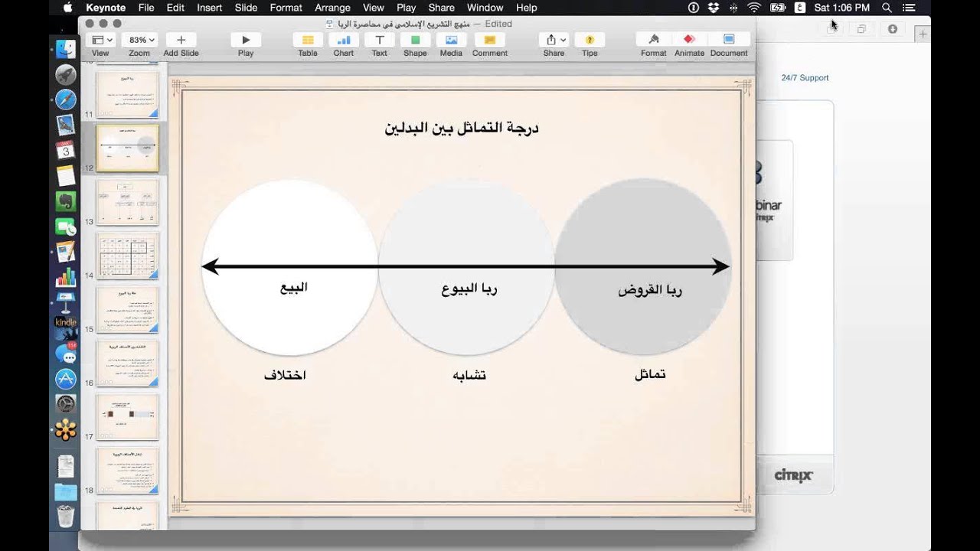
Task: Open FaceTime from the Dock
Action: [66, 227]
